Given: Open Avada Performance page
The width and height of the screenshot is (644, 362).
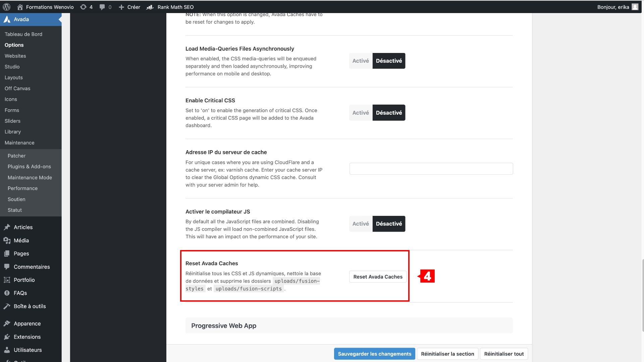Looking at the screenshot, I should tap(22, 188).
